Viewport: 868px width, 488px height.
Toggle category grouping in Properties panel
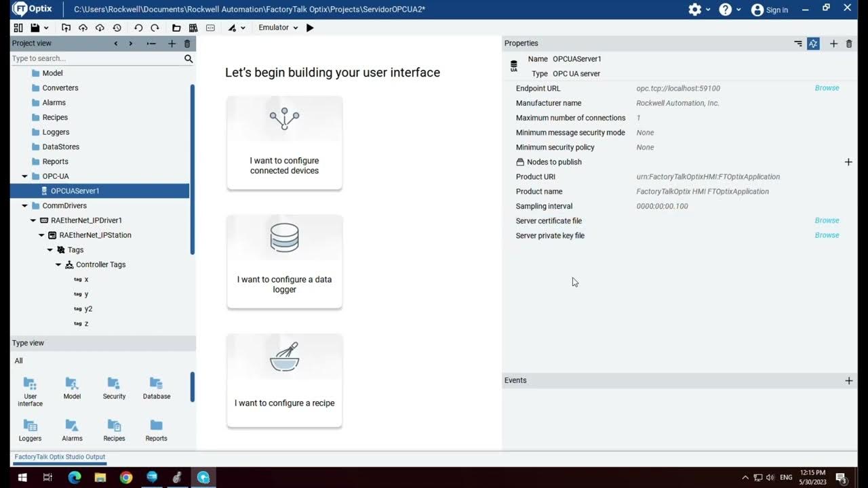[798, 43]
